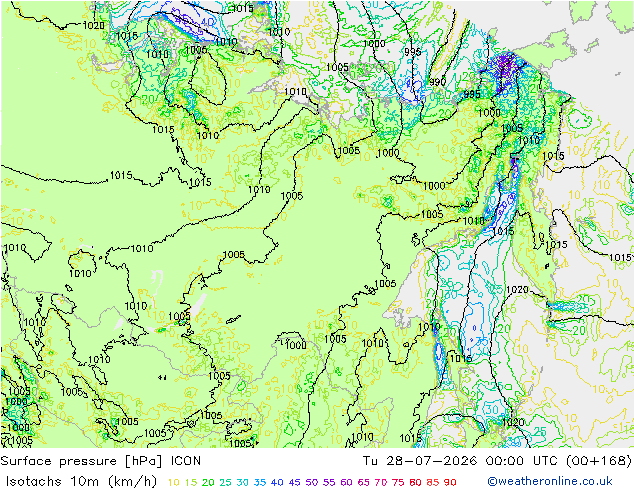
Task: Click the 35 value in isotach legend
Action: coord(260,482)
